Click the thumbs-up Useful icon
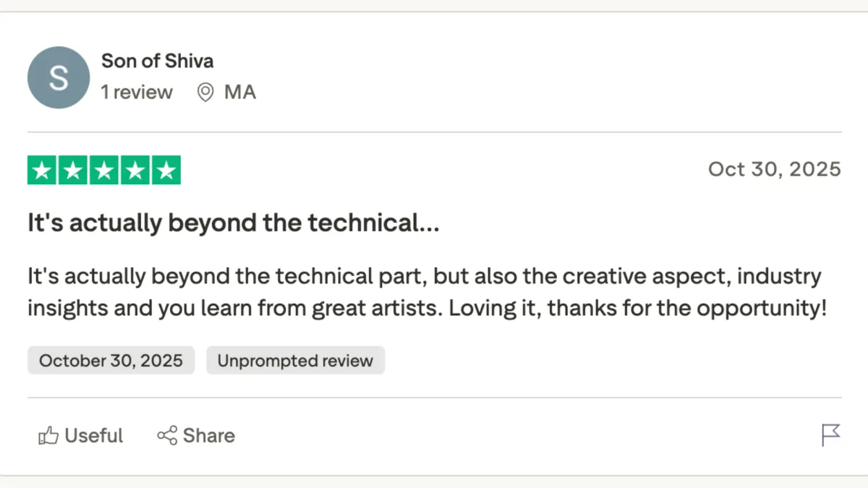868x488 pixels. coord(48,435)
